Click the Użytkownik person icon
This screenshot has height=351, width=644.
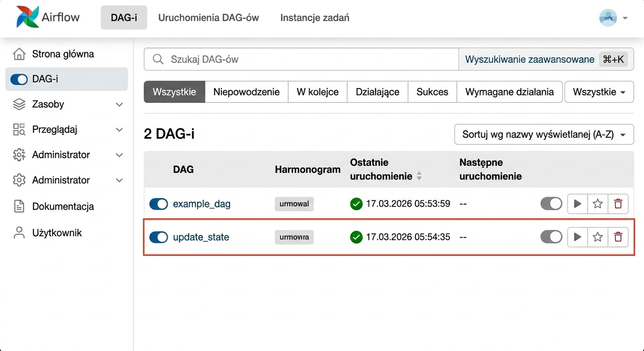click(x=19, y=233)
